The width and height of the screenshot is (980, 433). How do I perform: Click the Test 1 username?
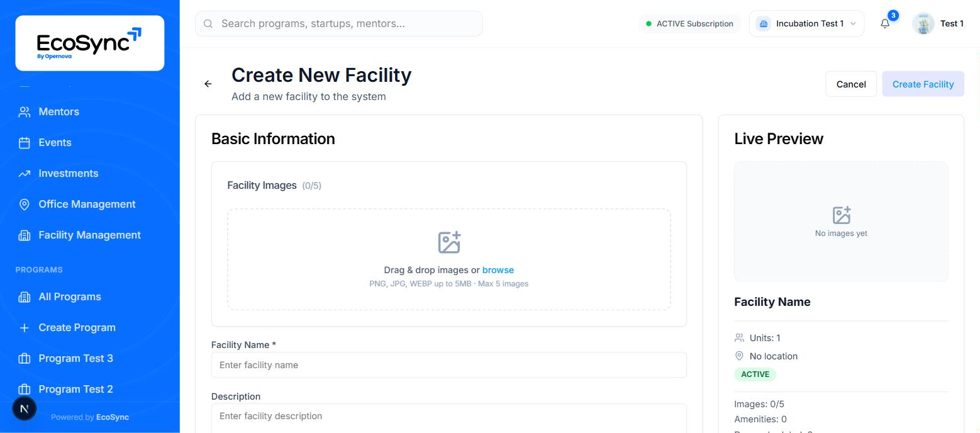pyautogui.click(x=952, y=23)
